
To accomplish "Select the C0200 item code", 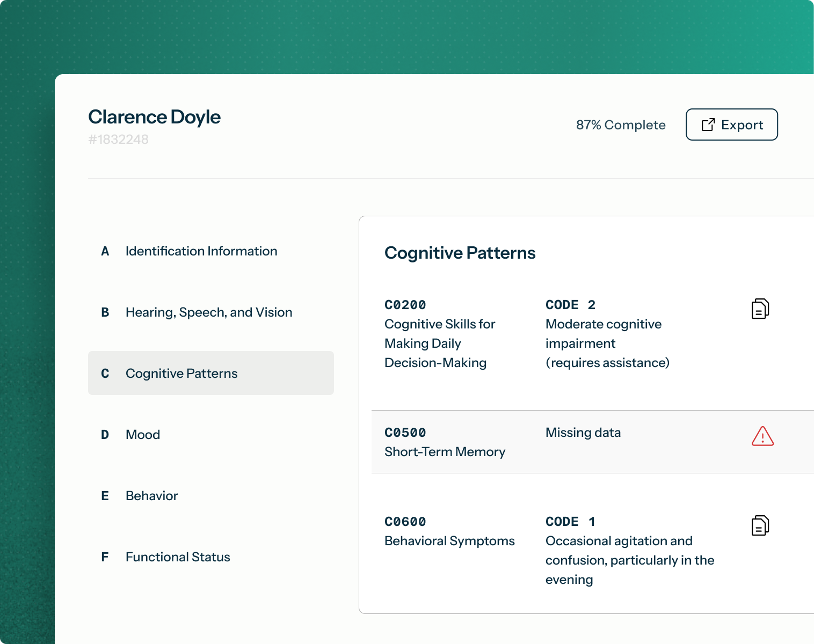I will click(405, 305).
